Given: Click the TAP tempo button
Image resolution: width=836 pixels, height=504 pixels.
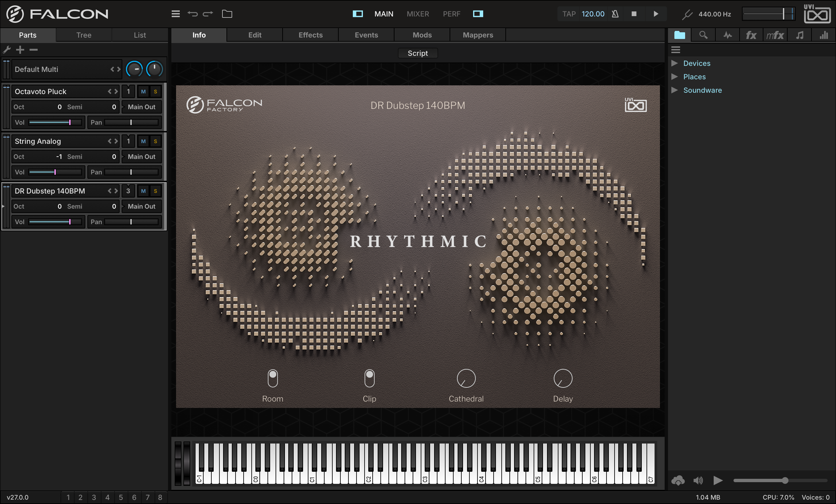Looking at the screenshot, I should (x=569, y=14).
